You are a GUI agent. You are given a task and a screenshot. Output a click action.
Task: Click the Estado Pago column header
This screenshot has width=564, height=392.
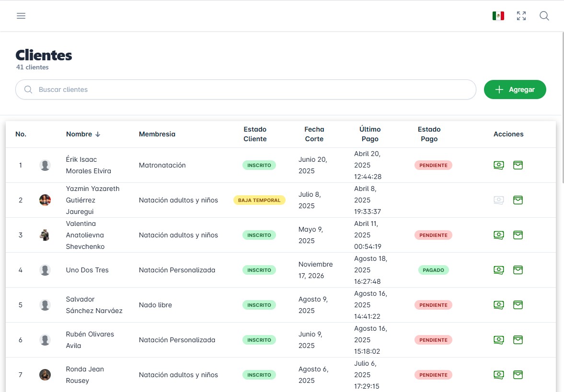(x=429, y=134)
